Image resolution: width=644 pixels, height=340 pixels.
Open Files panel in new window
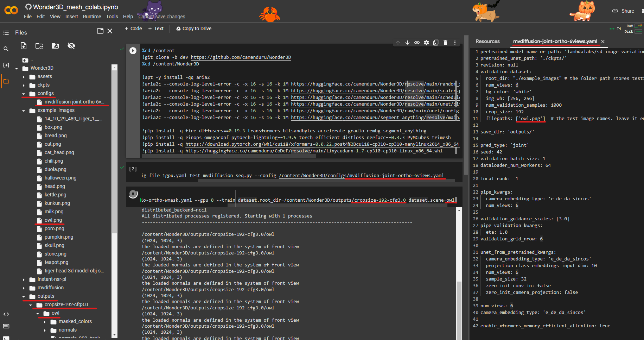coord(100,31)
